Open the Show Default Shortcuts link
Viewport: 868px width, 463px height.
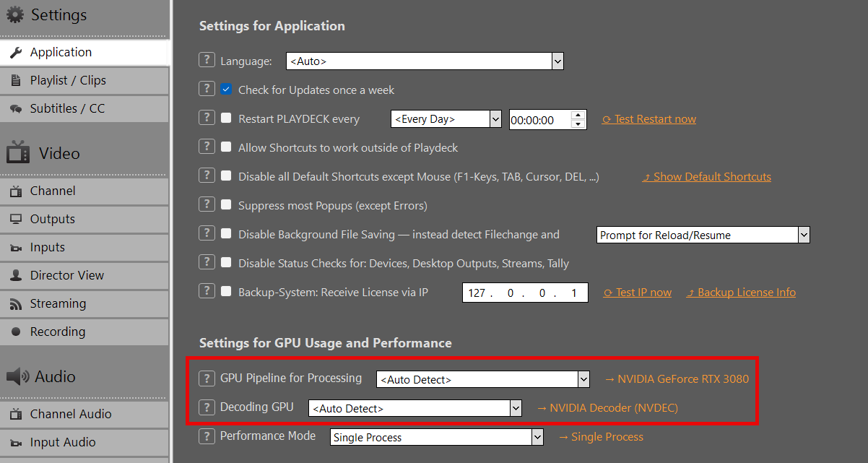(711, 177)
